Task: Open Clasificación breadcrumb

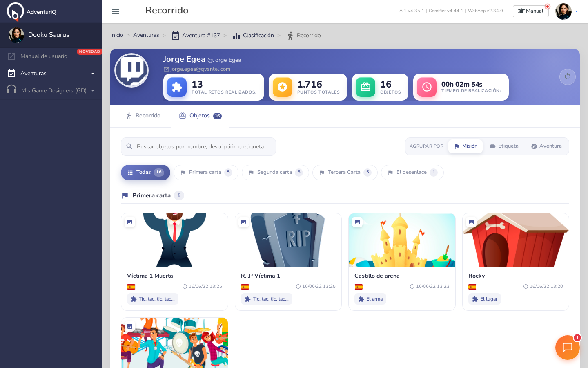Action: [253, 36]
